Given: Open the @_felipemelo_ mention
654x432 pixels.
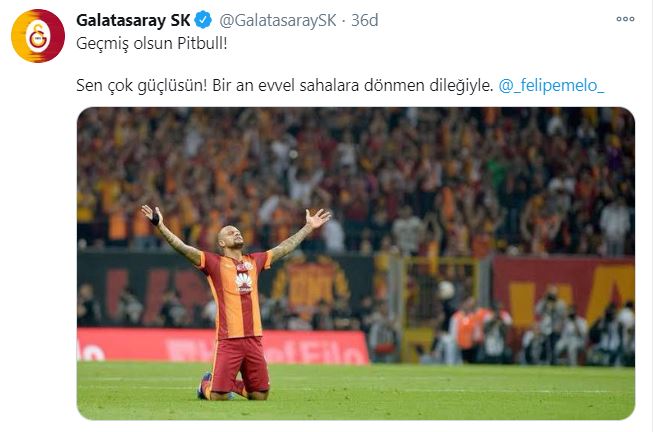Looking at the screenshot, I should [x=551, y=85].
